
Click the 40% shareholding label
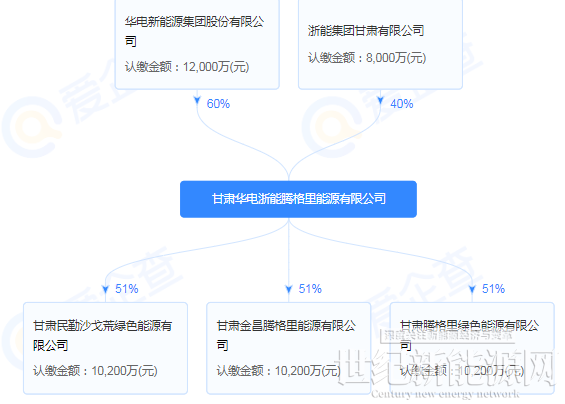click(x=401, y=104)
